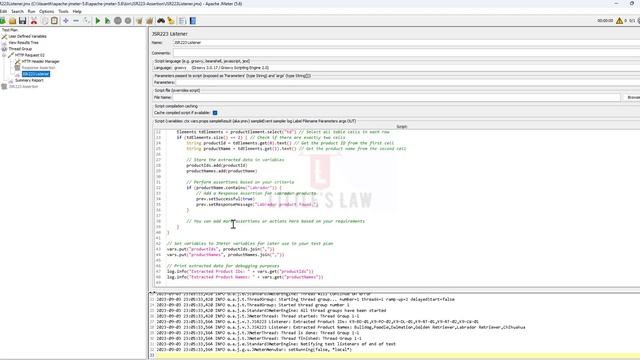Stop the running test icon
This screenshot has height=360, width=640.
pyautogui.click(x=118, y=21)
